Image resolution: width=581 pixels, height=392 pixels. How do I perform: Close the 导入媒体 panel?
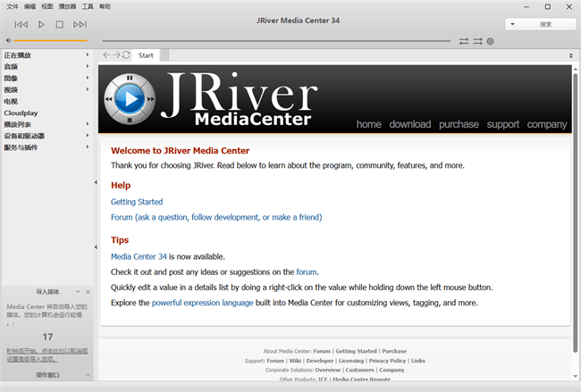[x=88, y=292]
